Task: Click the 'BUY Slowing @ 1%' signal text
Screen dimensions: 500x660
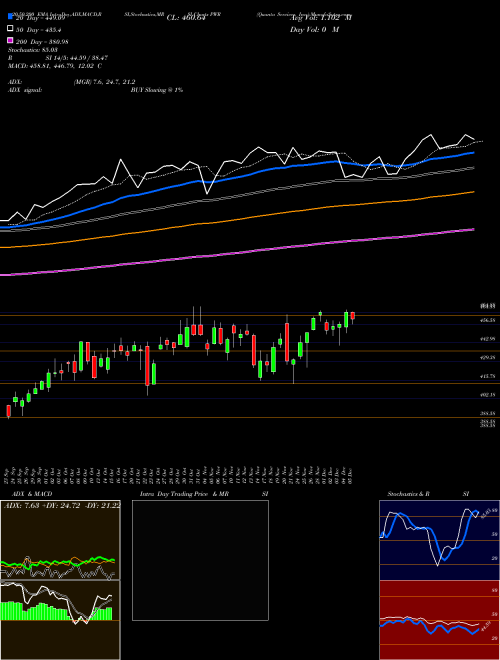Action: pyautogui.click(x=157, y=90)
